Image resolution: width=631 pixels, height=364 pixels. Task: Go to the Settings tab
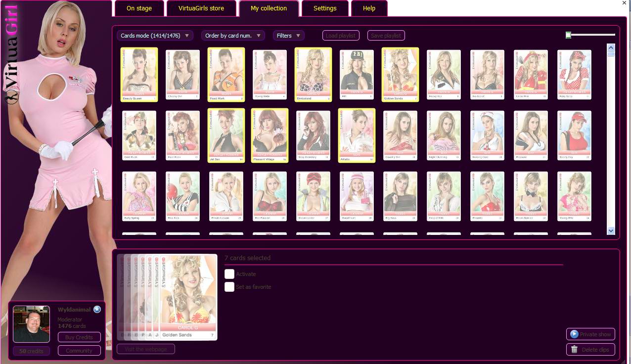point(325,8)
